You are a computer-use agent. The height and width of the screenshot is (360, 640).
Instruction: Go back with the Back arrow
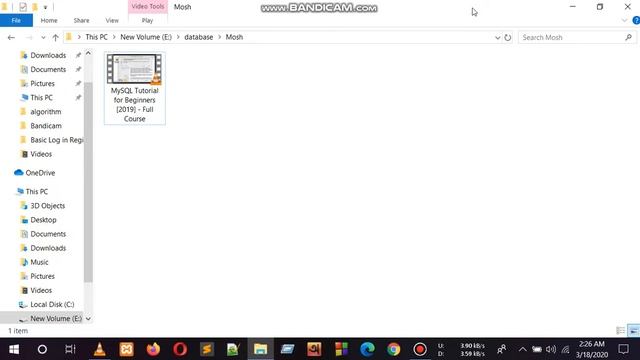coord(11,38)
